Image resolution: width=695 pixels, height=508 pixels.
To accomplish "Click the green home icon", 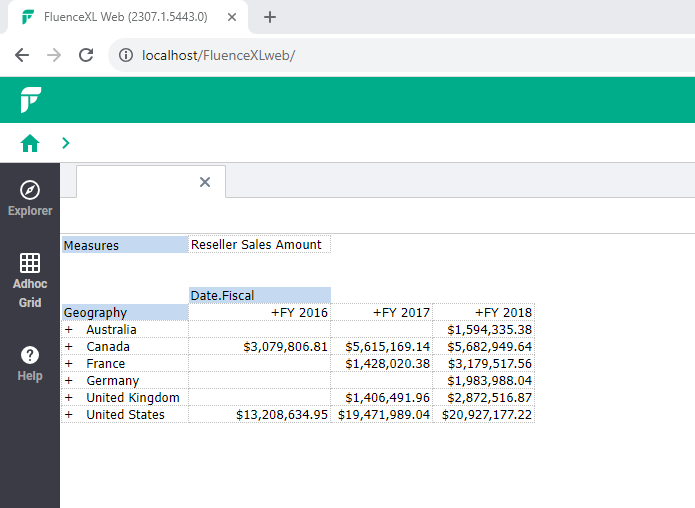I will click(30, 143).
